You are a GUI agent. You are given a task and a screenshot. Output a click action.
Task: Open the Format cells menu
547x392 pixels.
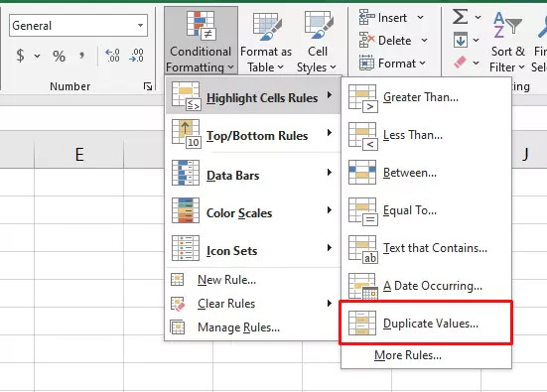pos(392,64)
